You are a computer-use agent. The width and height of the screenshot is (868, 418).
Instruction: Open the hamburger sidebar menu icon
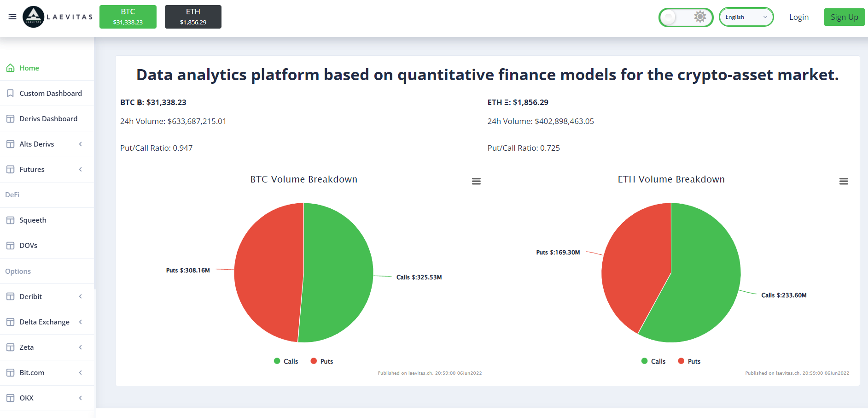coord(12,17)
